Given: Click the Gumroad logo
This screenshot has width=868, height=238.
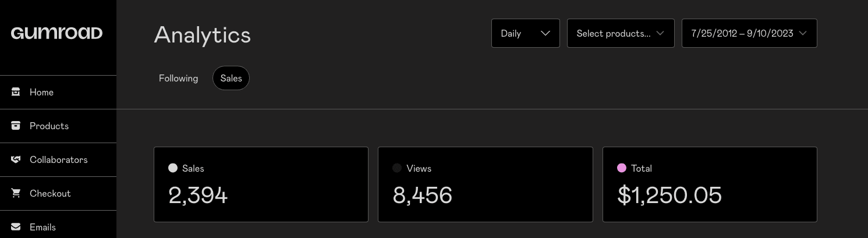Looking at the screenshot, I should [x=56, y=33].
